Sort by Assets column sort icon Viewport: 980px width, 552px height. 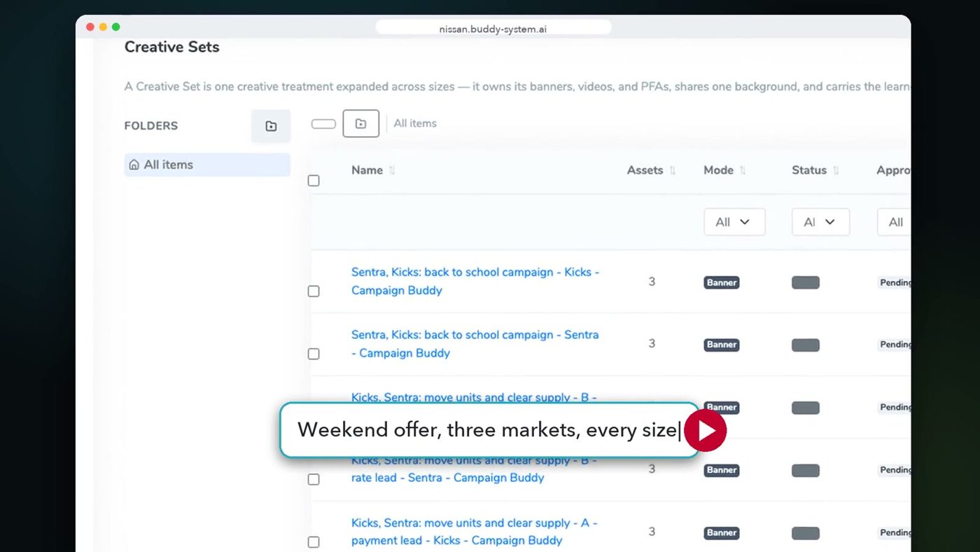[673, 170]
